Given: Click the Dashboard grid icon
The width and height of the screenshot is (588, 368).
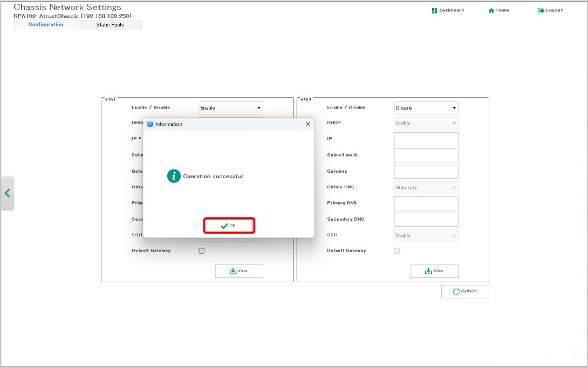Looking at the screenshot, I should 434,11.
